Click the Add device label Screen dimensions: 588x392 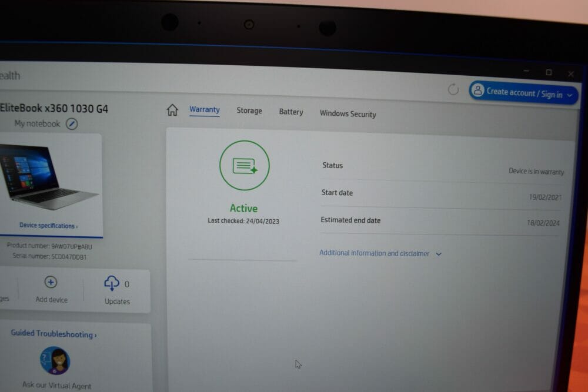point(51,300)
